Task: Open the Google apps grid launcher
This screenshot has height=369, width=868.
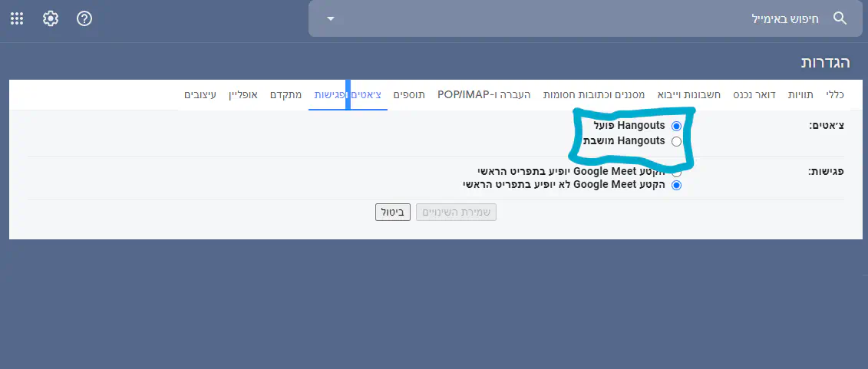Action: (16, 18)
